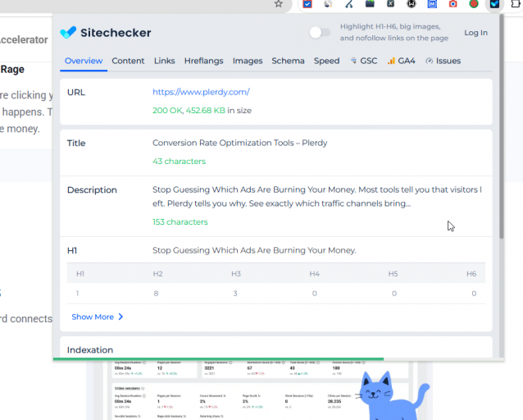Switch to the Issues tab
The image size is (523, 420).
[x=443, y=61]
